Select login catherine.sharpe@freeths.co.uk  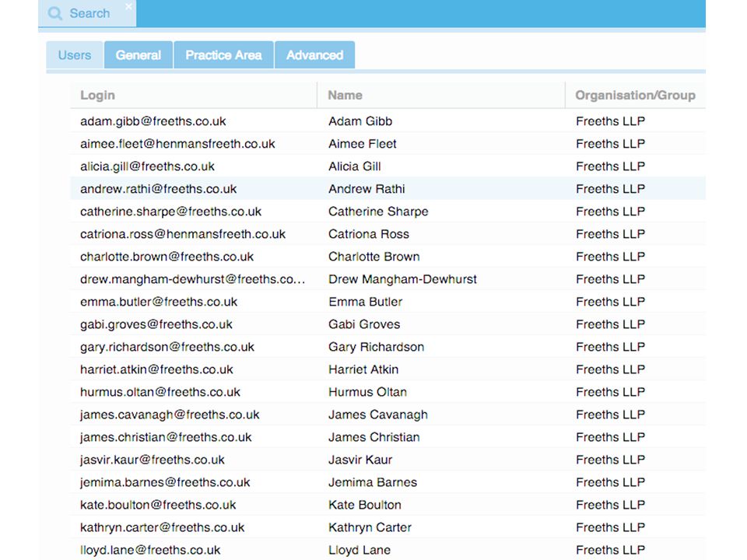(170, 212)
